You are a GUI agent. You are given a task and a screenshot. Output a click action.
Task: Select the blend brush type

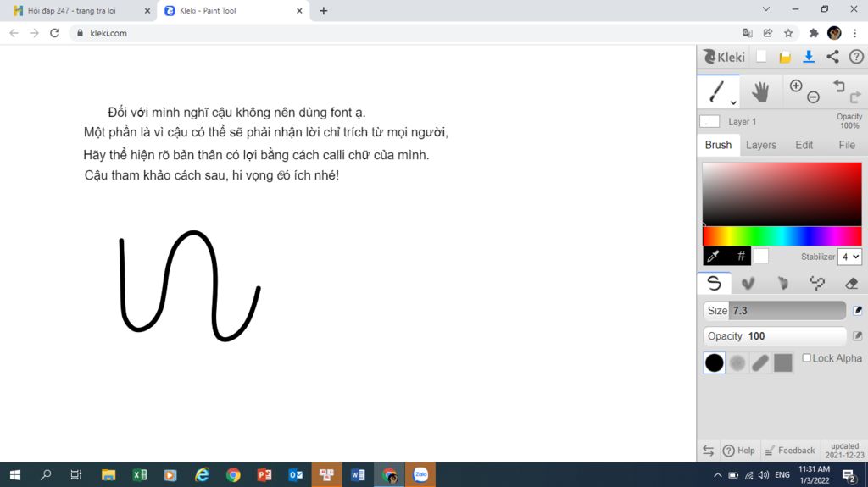(x=748, y=284)
